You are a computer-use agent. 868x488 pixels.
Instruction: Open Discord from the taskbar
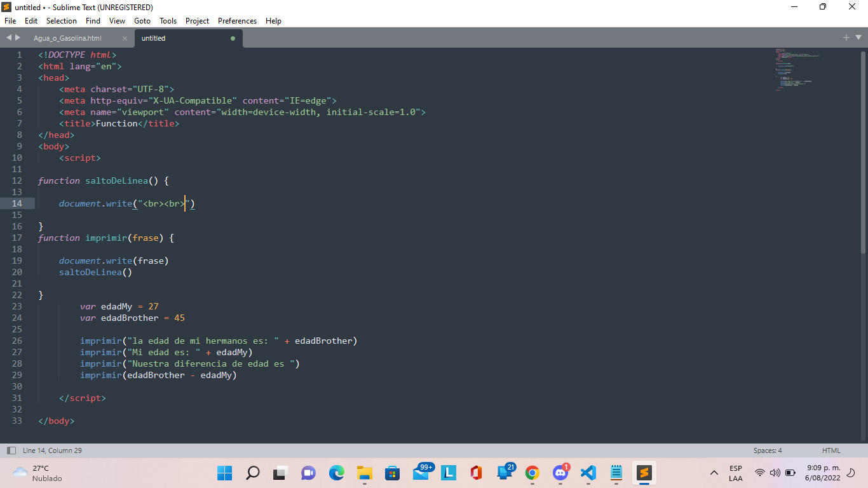560,472
